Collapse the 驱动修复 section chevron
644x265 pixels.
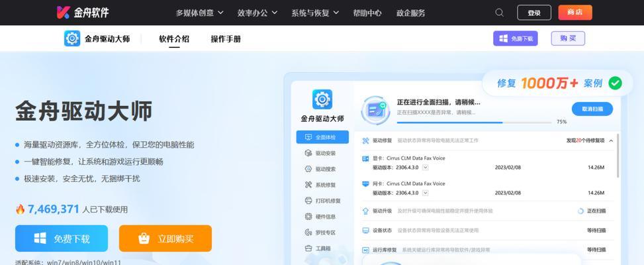coord(611,140)
